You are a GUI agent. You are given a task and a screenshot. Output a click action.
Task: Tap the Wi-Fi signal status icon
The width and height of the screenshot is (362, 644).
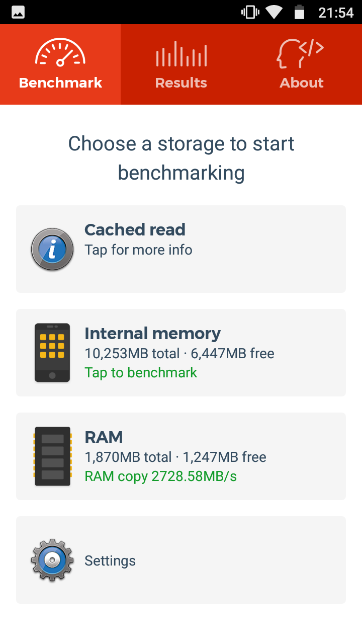pyautogui.click(x=274, y=12)
